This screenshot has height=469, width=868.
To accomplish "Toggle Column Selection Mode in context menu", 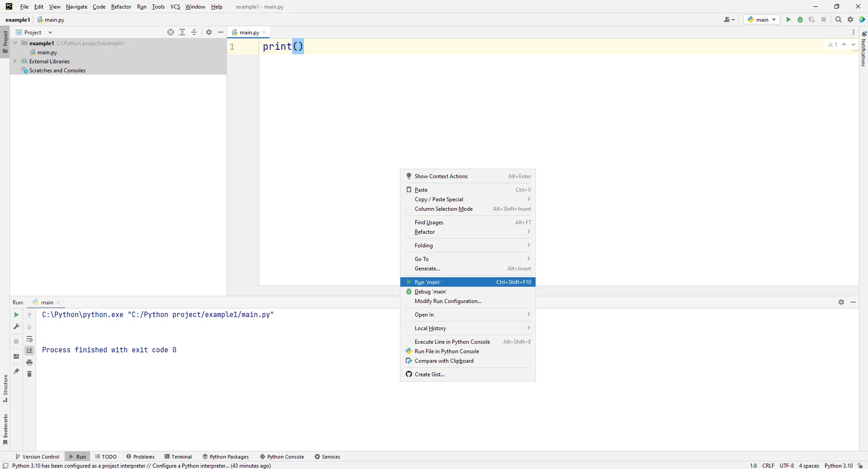I will pyautogui.click(x=443, y=209).
